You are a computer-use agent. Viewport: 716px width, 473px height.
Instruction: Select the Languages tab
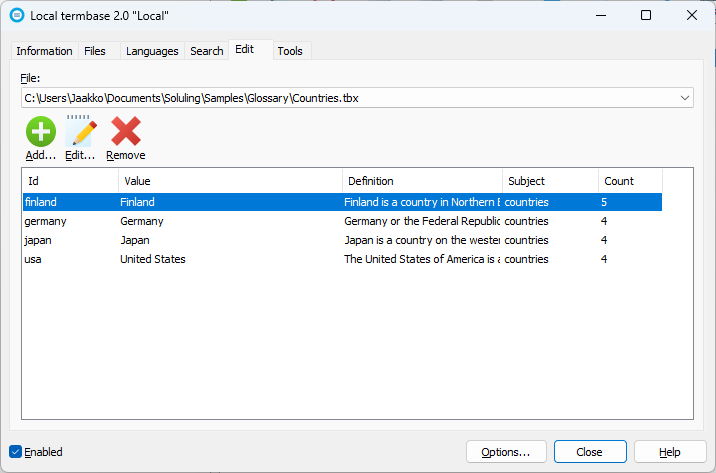point(153,51)
